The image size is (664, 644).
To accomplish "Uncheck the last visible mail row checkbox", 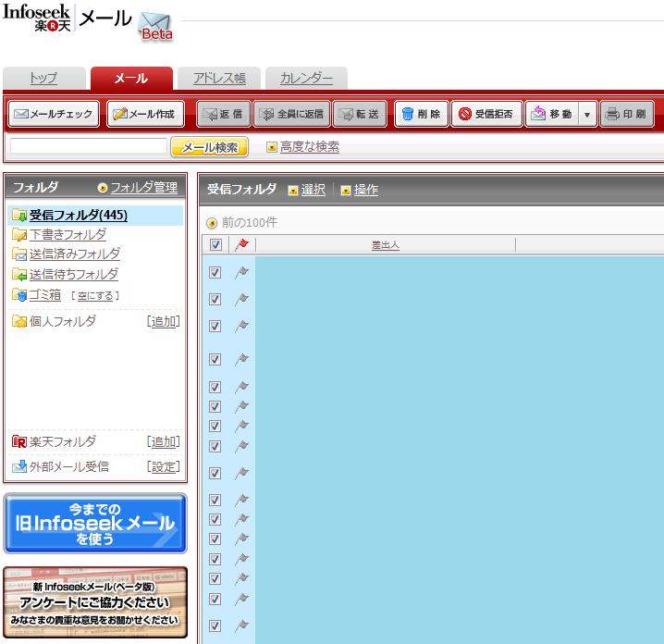I will click(215, 625).
